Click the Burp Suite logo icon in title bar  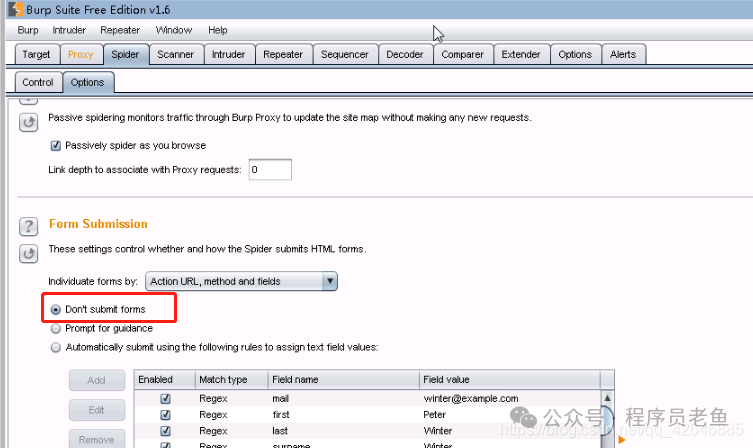[15, 9]
